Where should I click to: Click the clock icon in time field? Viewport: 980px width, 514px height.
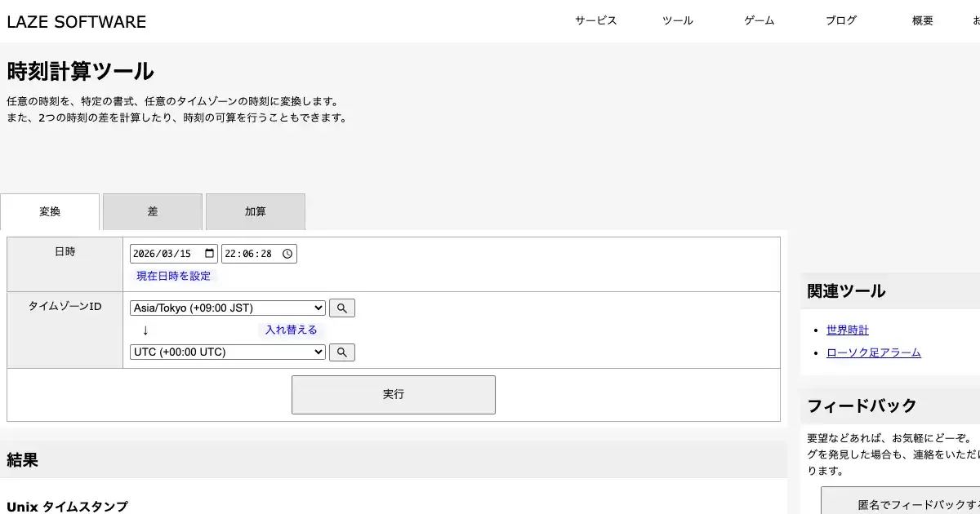(287, 254)
